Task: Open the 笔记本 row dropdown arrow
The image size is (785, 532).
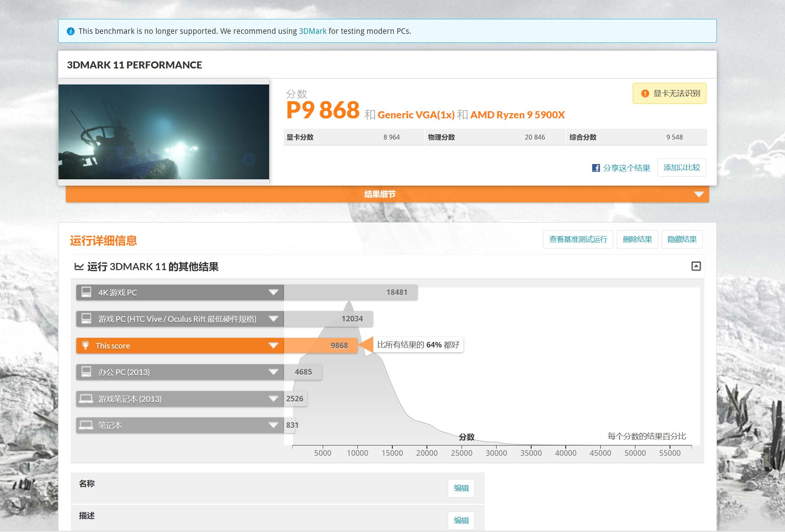Action: (273, 425)
